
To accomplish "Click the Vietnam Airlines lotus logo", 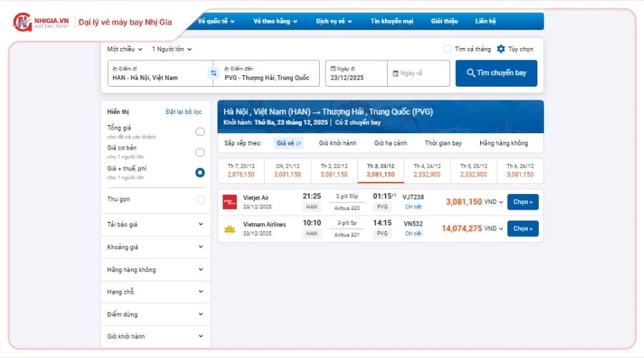I will (x=230, y=229).
